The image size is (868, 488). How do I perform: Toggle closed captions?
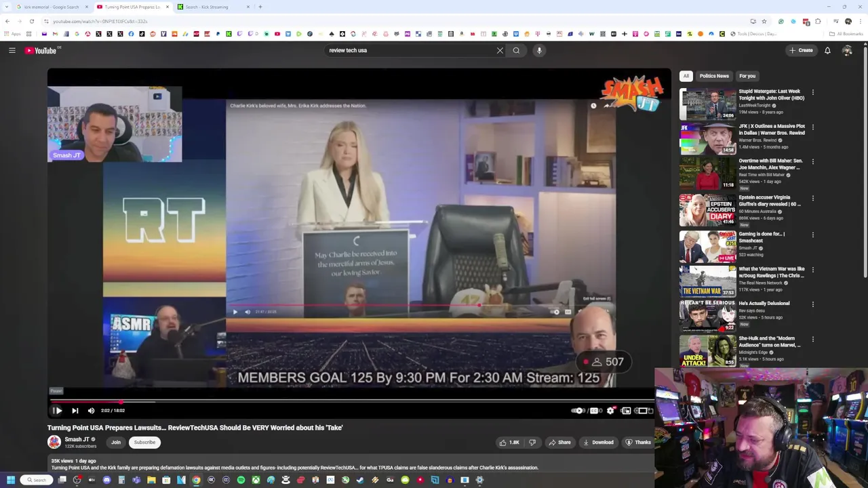click(x=594, y=410)
